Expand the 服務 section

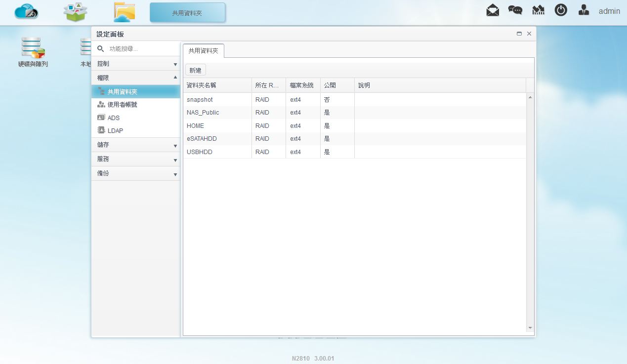[135, 159]
